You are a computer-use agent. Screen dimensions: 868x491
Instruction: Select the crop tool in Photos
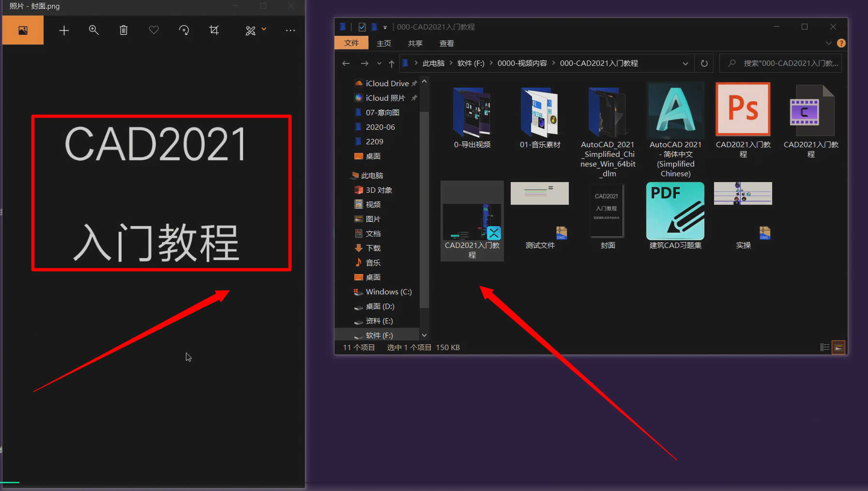tap(214, 30)
